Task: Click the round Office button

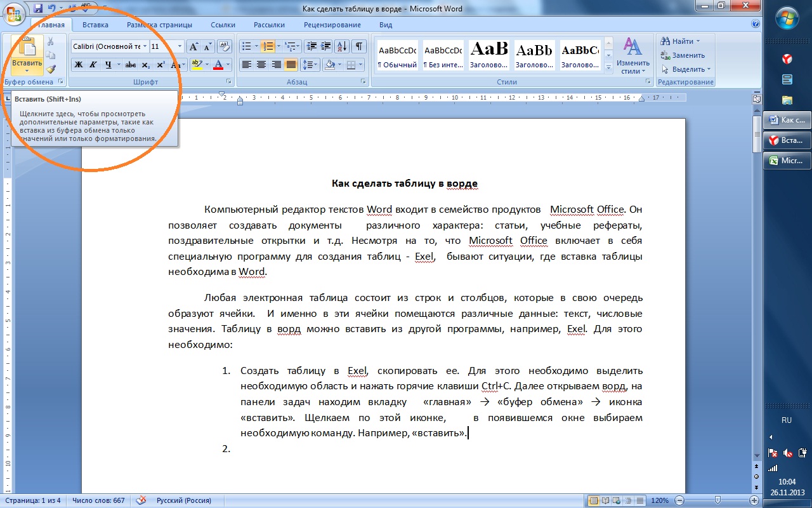Action: point(13,13)
